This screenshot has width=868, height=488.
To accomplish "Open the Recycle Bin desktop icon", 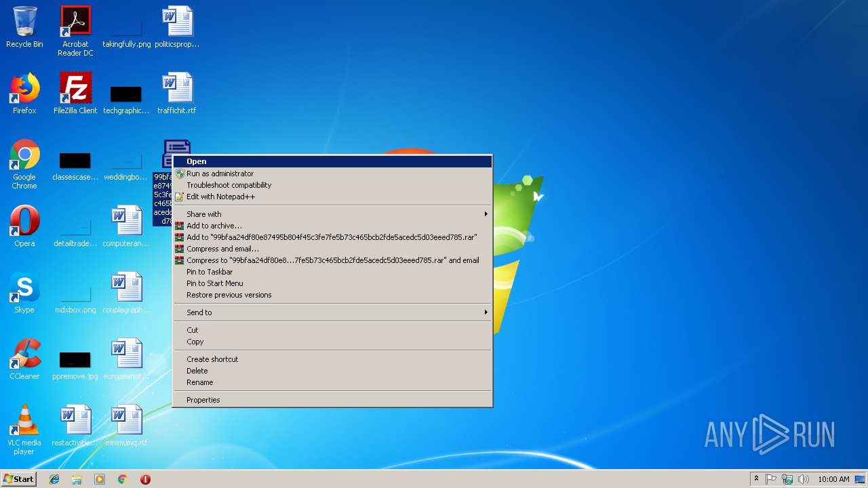I will tap(24, 27).
